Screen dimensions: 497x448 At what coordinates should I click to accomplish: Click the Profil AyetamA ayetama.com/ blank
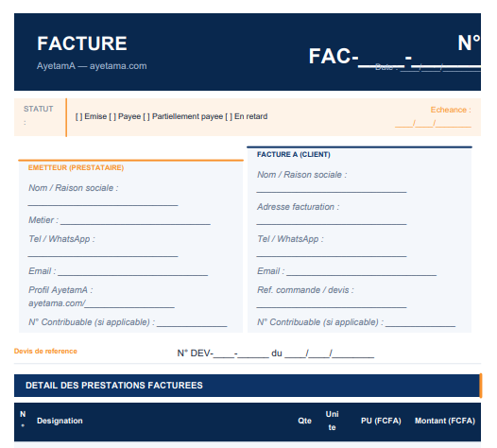[129, 304]
